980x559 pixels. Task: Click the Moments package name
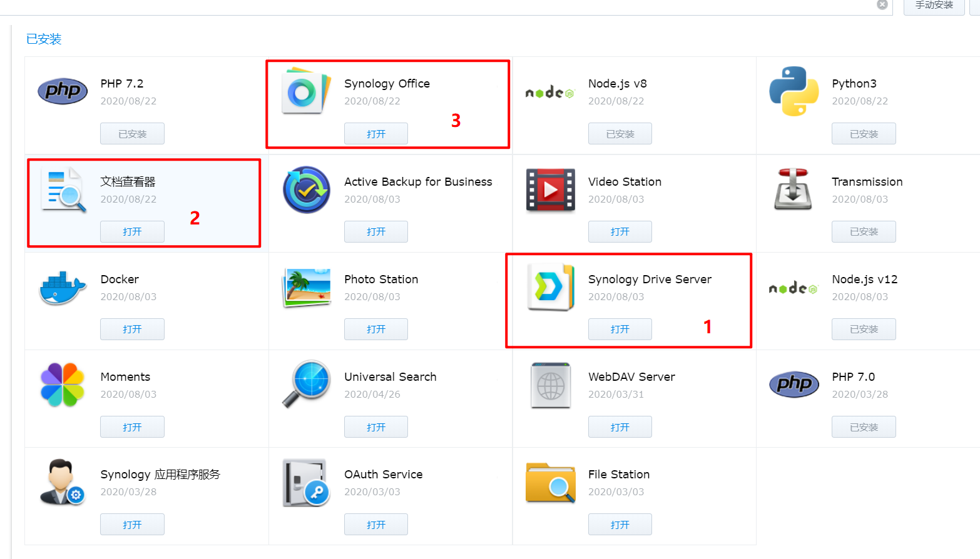pyautogui.click(x=125, y=377)
